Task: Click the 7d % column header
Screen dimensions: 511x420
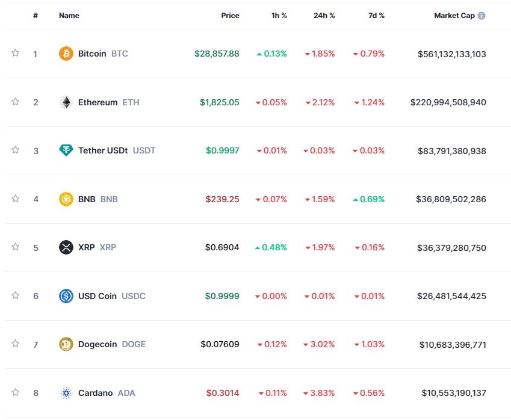Action: 377,16
